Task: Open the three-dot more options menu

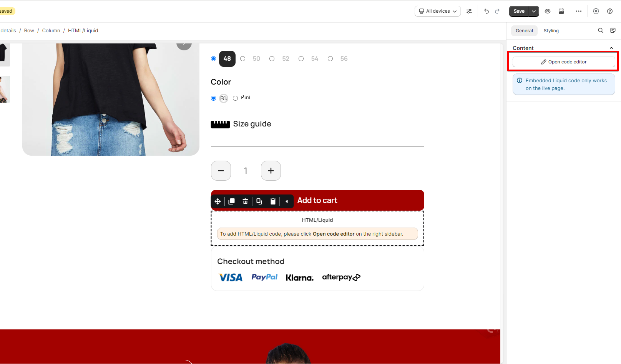Action: pos(579,11)
